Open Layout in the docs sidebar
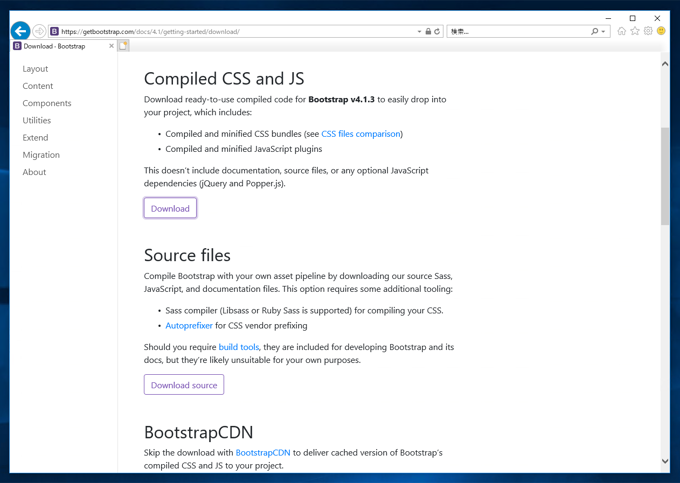The height and width of the screenshot is (483, 680). (x=35, y=69)
